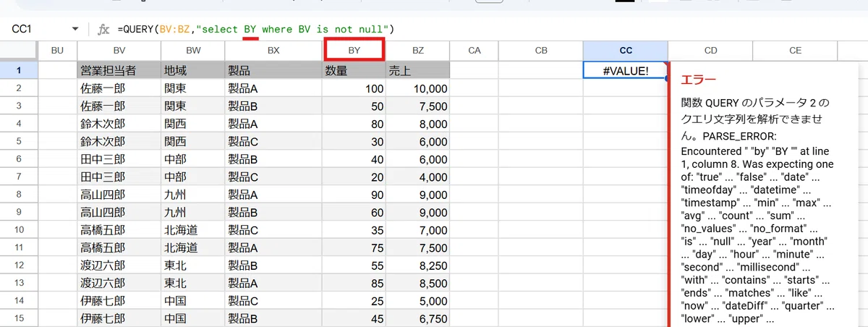Viewport: 868px width, 327px height.
Task: Click sales cell 10,000
Action: tap(418, 88)
